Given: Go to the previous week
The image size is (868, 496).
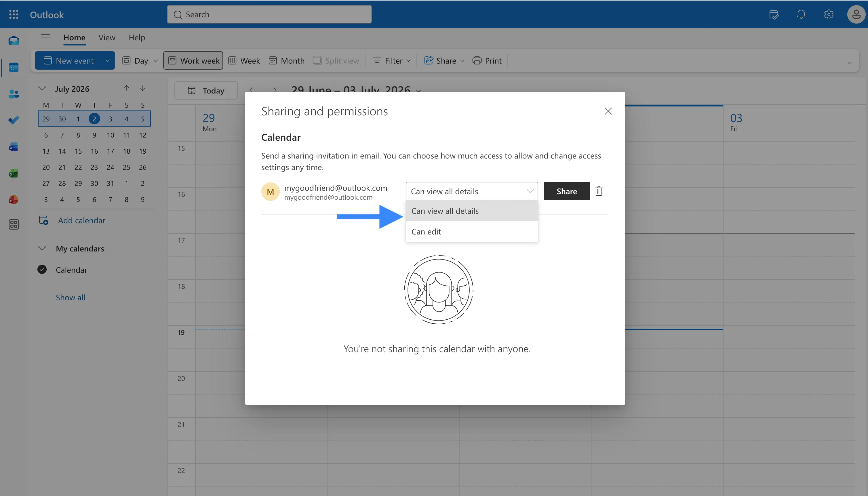Looking at the screenshot, I should pyautogui.click(x=251, y=90).
